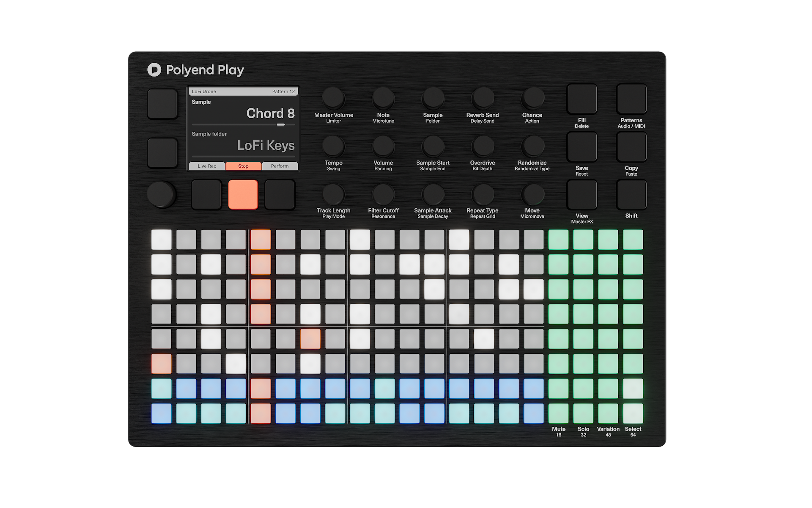Click the Polyend logo icon
Viewport: 812px width, 508px height.
[154, 70]
